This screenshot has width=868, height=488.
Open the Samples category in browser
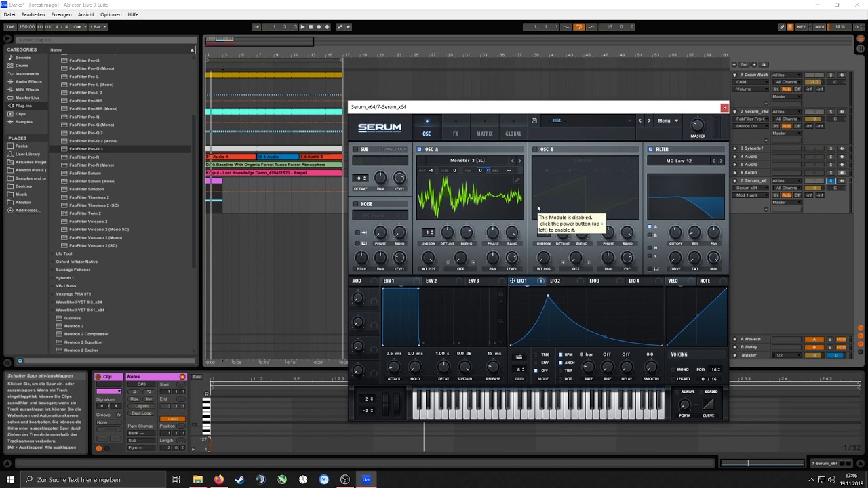(24, 122)
